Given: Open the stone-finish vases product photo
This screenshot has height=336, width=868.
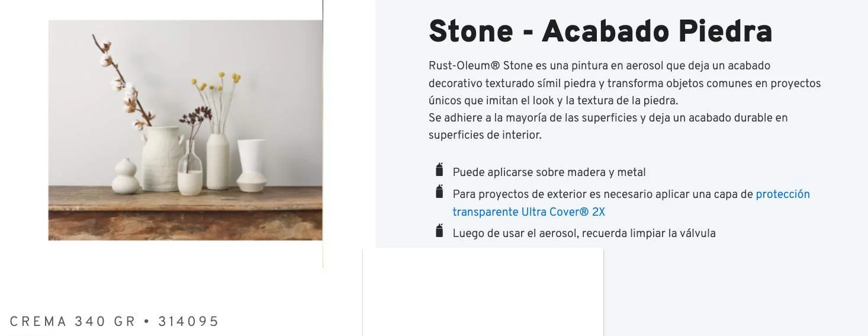Looking at the screenshot, I should (x=185, y=130).
